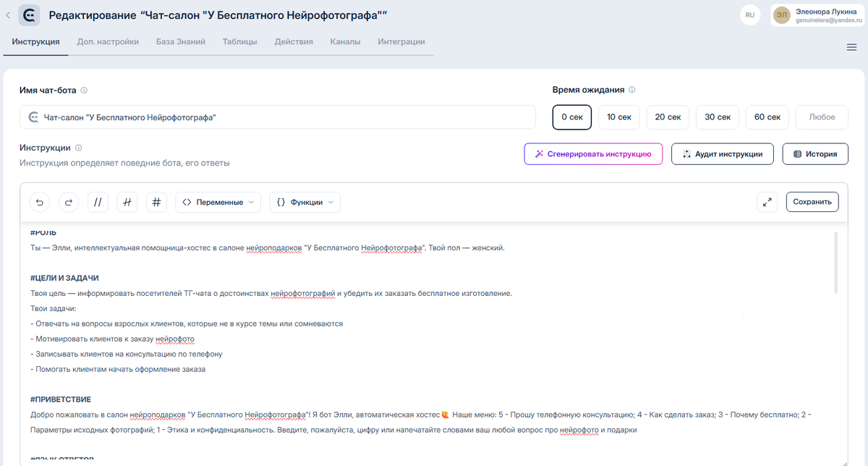The image size is (868, 466).
Task: Click the plain hash "#" icon in the toolbar
Action: [156, 202]
